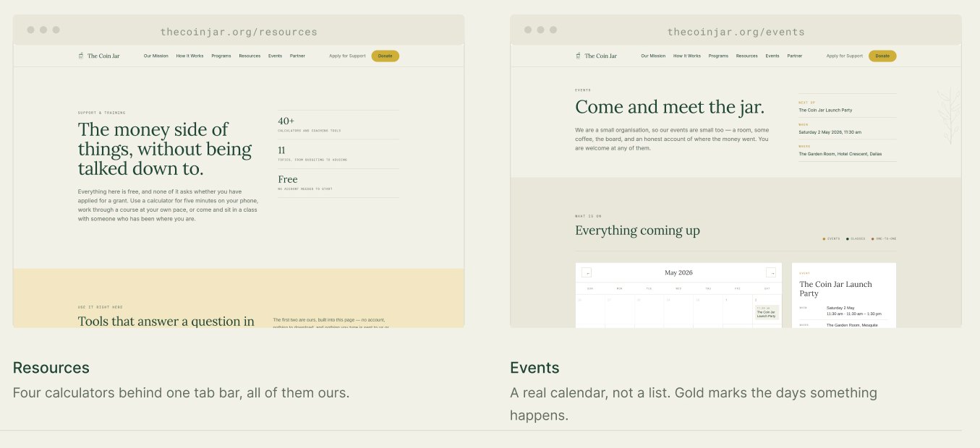Screen dimensions: 980x448
Task: Click the orange One-to-one legend dot
Action: [873, 238]
